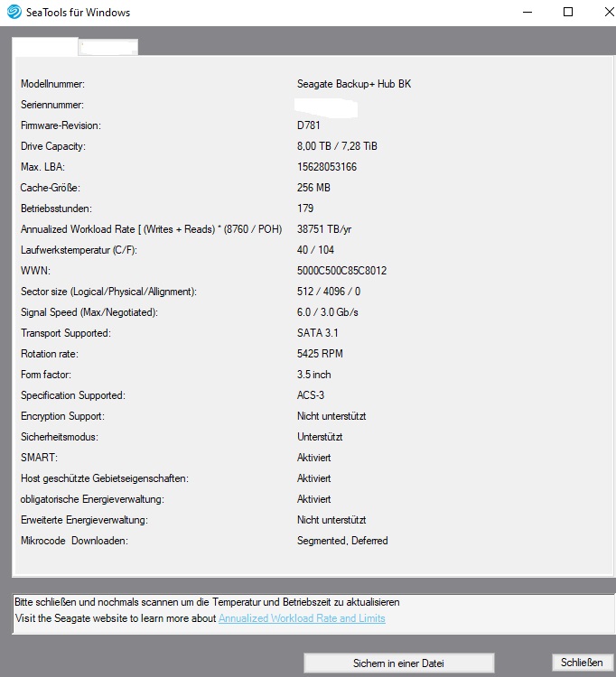This screenshot has width=616, height=677.
Task: Click the 'Seriennummer:' label
Action: (51, 105)
